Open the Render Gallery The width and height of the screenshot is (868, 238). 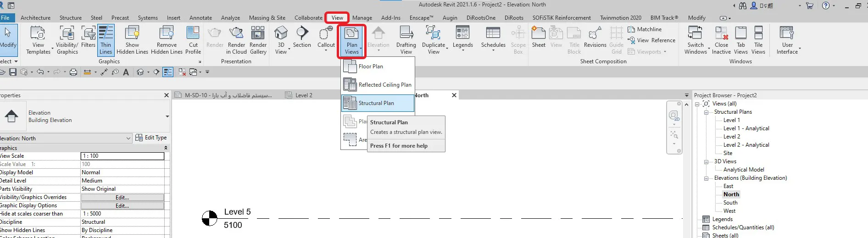click(258, 40)
